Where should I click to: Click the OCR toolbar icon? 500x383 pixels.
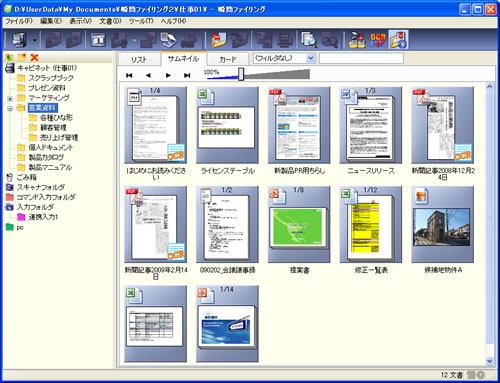(378, 40)
